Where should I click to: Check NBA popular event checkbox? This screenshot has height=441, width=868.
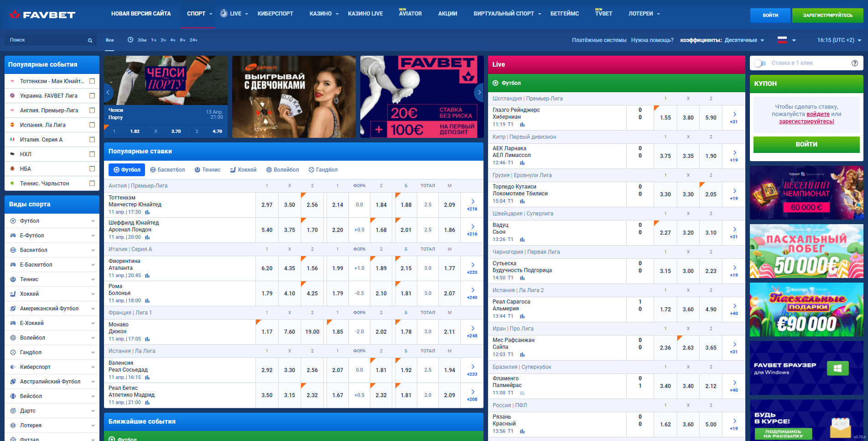tap(92, 169)
